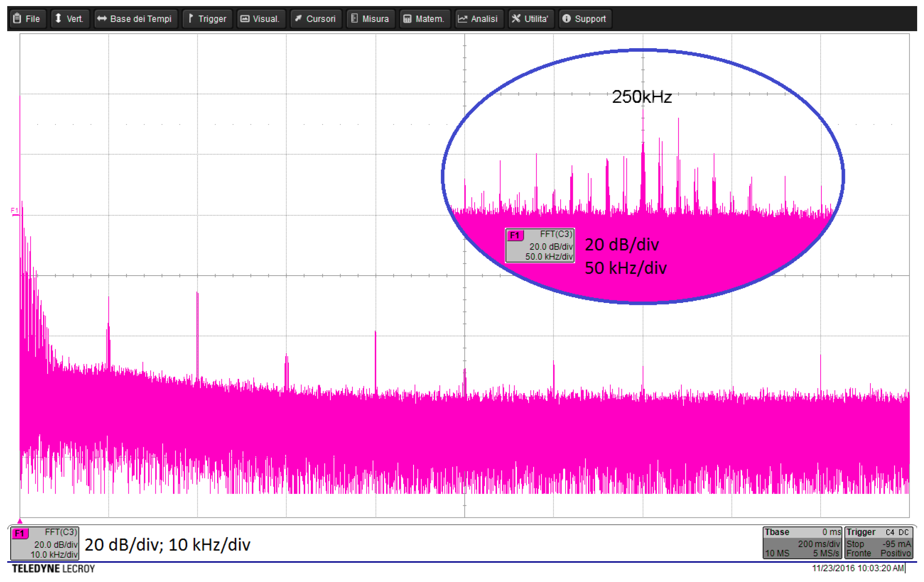This screenshot has height=582, width=924.
Task: Click the flag icon beside Trigger
Action: pos(191,18)
